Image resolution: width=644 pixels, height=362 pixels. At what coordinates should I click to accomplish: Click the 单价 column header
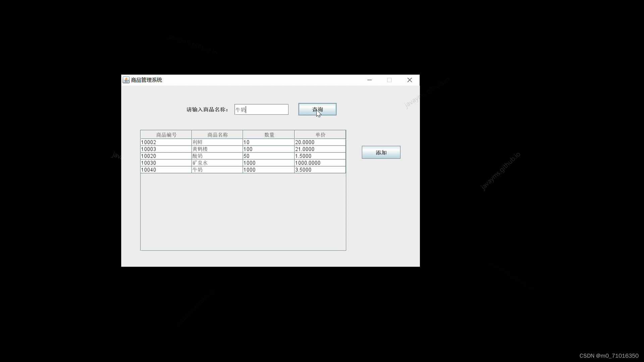coord(320,134)
